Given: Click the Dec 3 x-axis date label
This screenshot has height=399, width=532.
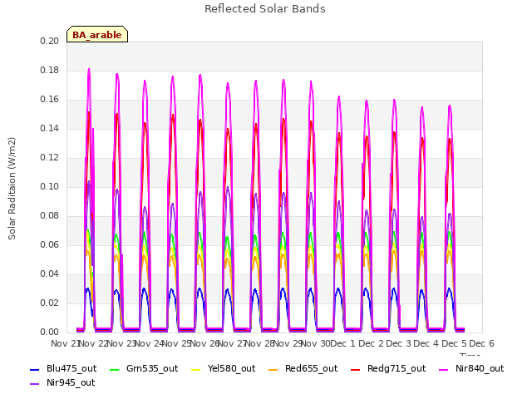Looking at the screenshot, I should click(398, 343).
